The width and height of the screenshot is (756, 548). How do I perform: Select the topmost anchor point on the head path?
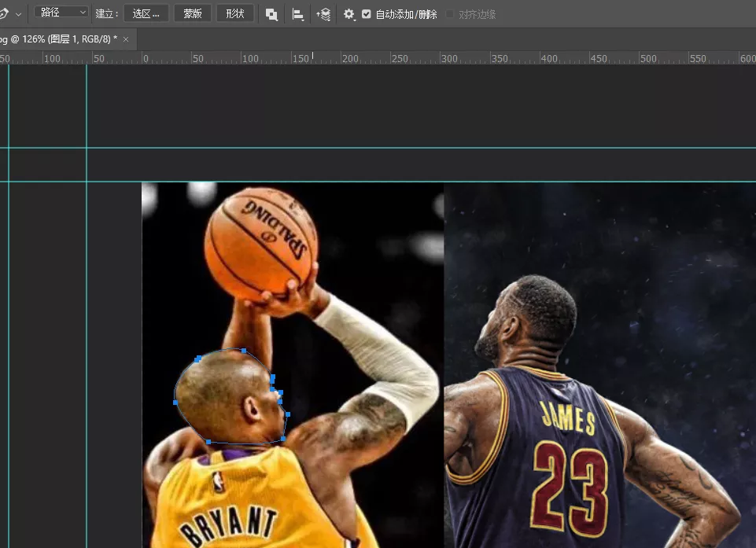tap(244, 351)
